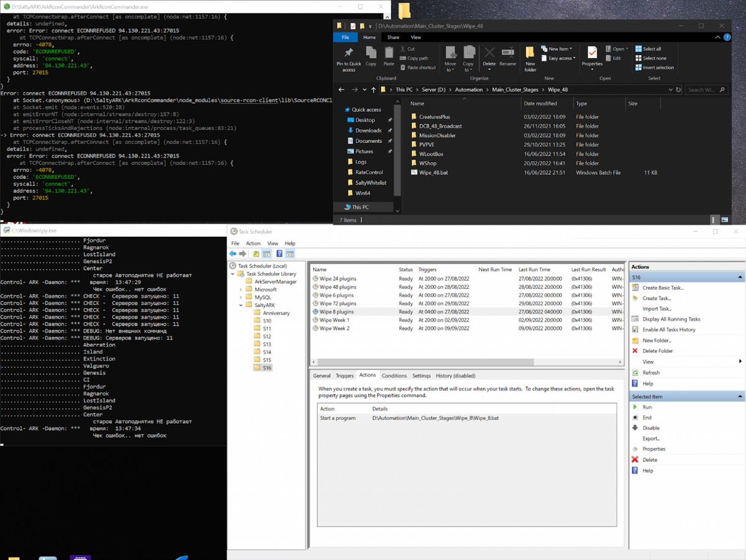Image resolution: width=746 pixels, height=560 pixels.
Task: Click the Properties icon in Explorer ribbon
Action: [x=592, y=56]
